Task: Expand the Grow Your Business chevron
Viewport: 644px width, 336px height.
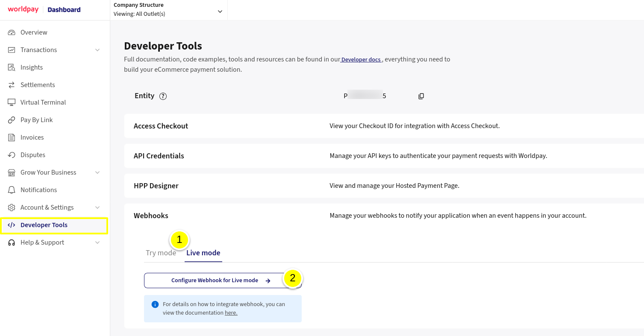Action: [97, 172]
